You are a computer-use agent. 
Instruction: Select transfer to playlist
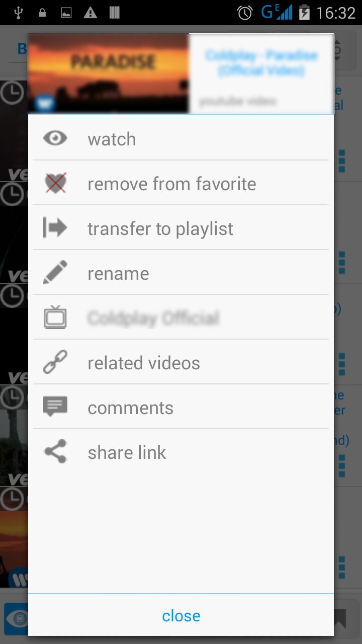181,228
